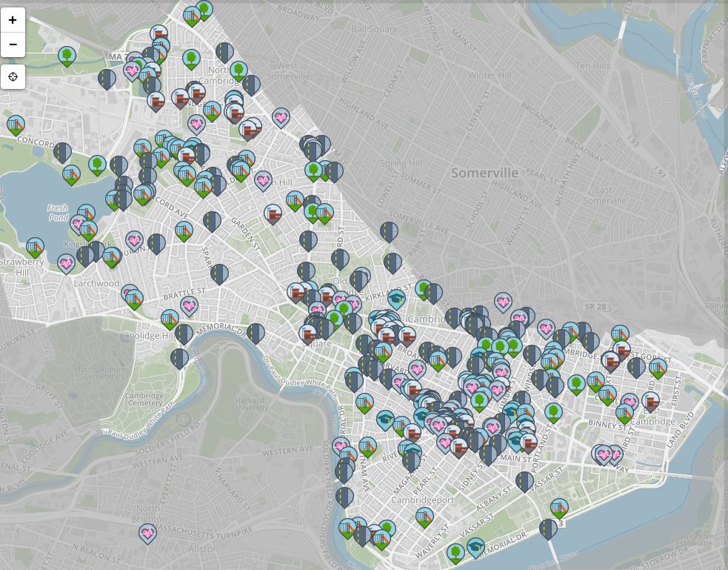Click the road marker on Memorial Drive bend
The width and height of the screenshot is (728, 570).
point(256,333)
